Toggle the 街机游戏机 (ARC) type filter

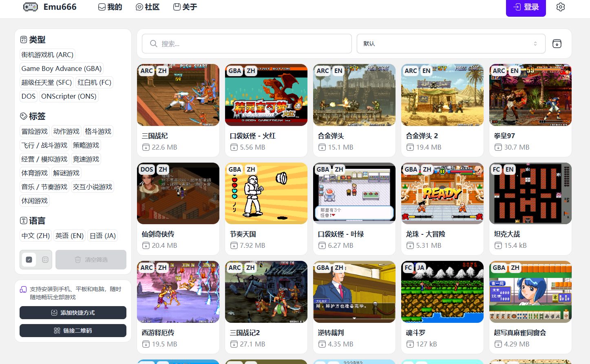[x=47, y=55]
